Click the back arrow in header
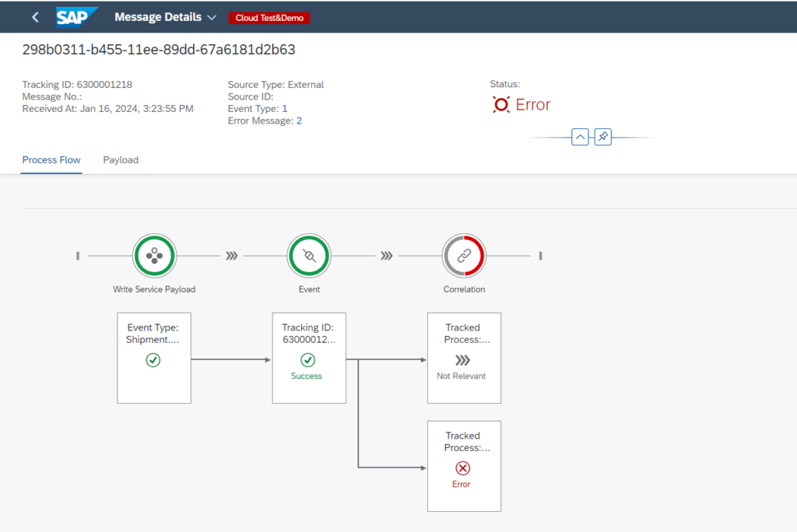Viewport: 797px width, 532px height. click(35, 17)
